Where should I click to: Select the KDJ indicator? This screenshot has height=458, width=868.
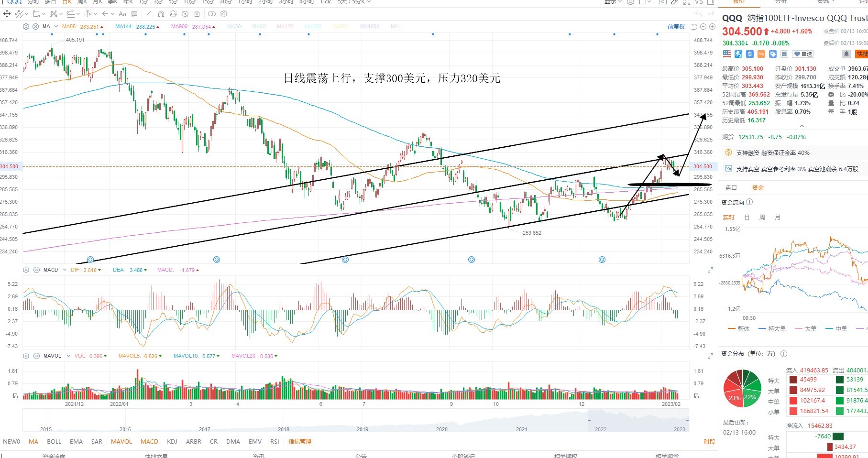point(172,442)
